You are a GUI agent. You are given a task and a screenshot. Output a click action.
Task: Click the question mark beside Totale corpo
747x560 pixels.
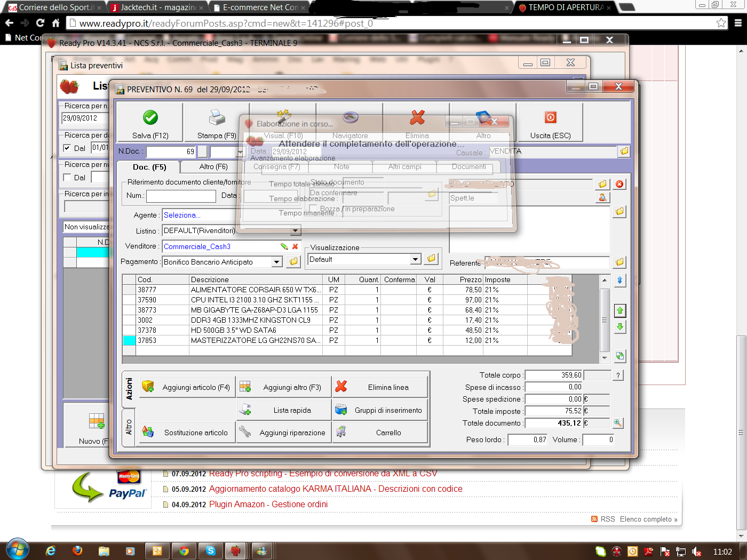click(x=618, y=375)
